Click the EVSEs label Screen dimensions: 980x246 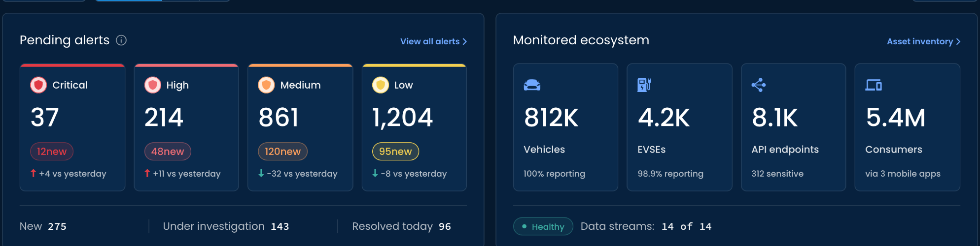coord(651,150)
